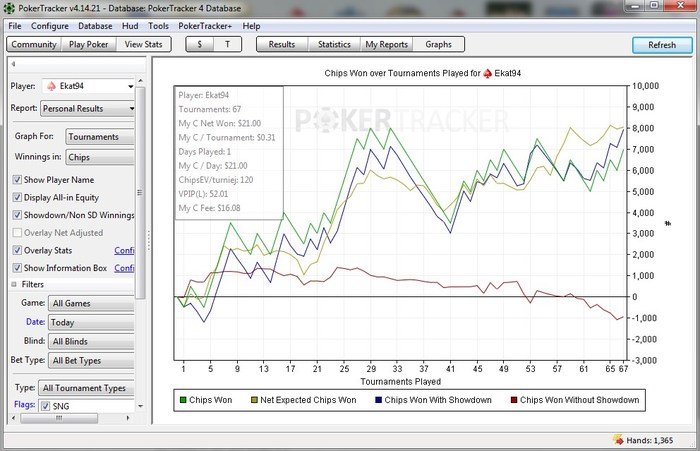Click the panel splitter handle dots
This screenshot has width=700, height=451.
coord(149,240)
